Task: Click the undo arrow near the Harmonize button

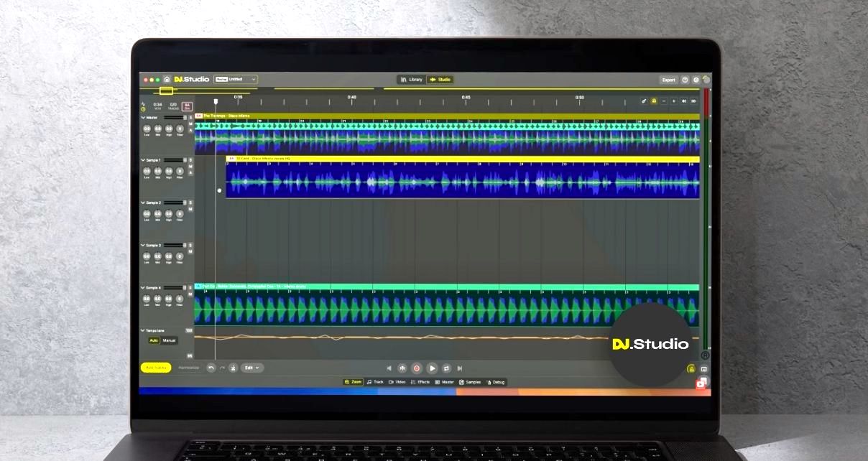Action: [x=211, y=368]
